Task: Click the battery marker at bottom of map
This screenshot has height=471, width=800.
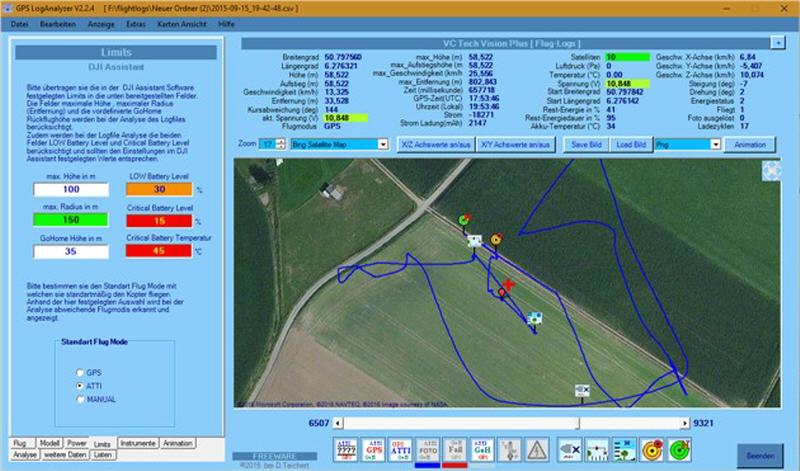Action: (x=582, y=391)
